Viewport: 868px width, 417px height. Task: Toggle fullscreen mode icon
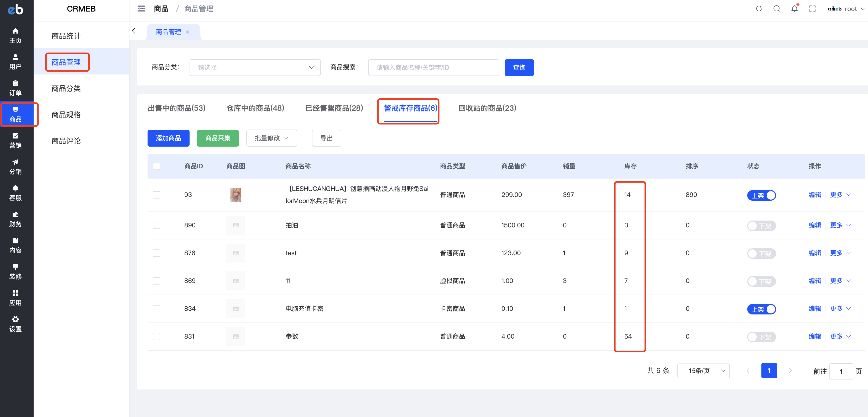(x=812, y=9)
